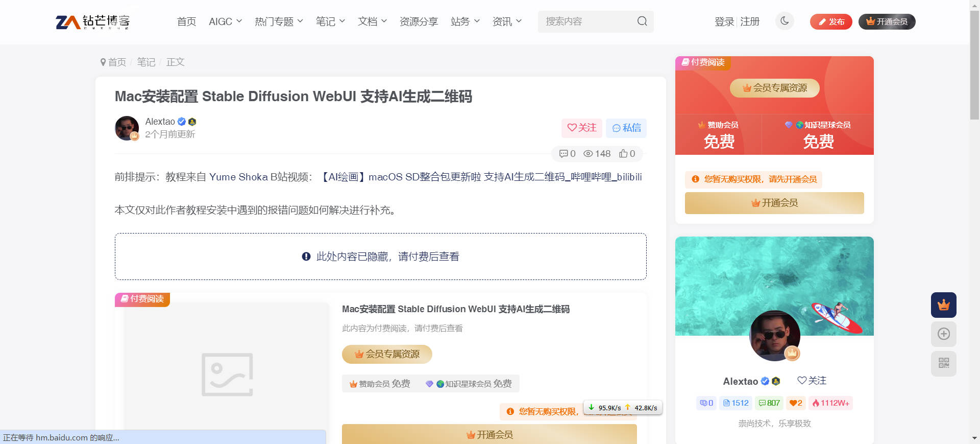The image size is (980, 444).
Task: Click the sidebar 关注 heart follow button
Action: (x=812, y=381)
